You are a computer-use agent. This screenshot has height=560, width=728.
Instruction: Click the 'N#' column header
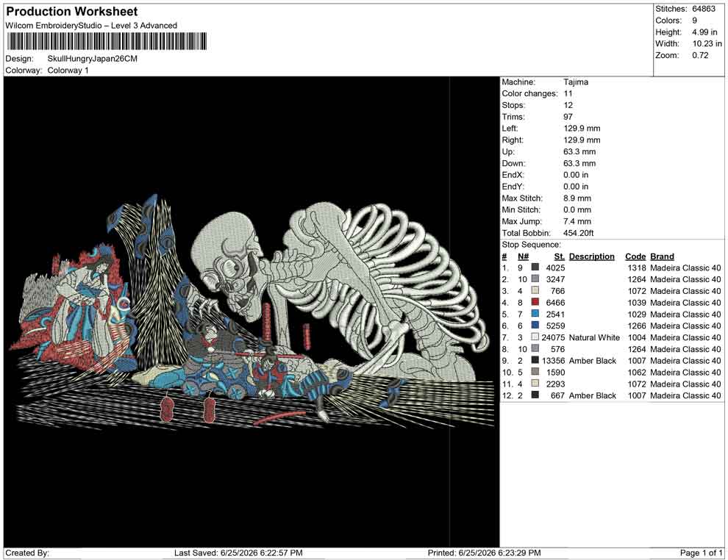tap(523, 256)
